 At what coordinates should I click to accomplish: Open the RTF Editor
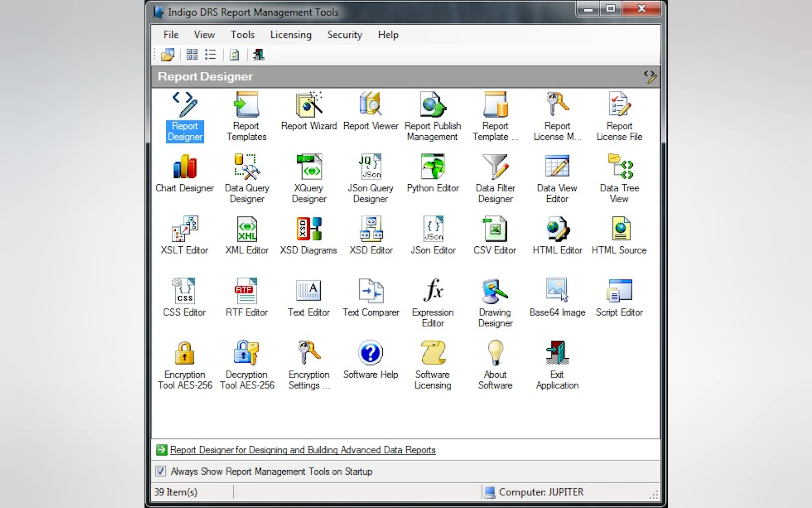pyautogui.click(x=247, y=298)
